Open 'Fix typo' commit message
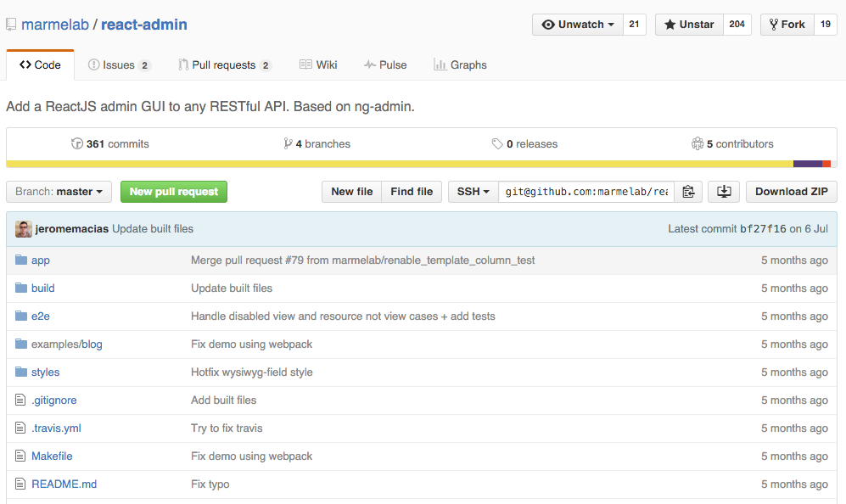846x504 pixels. click(210, 484)
